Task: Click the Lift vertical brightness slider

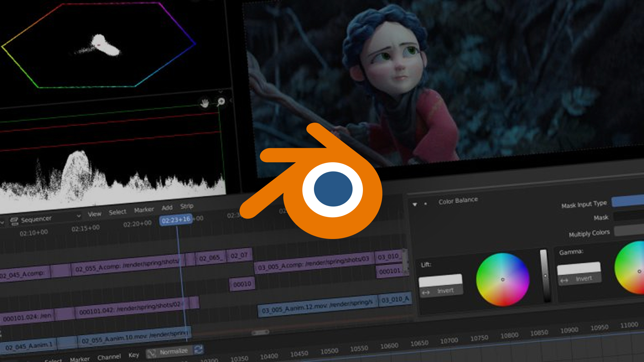Action: [545, 276]
